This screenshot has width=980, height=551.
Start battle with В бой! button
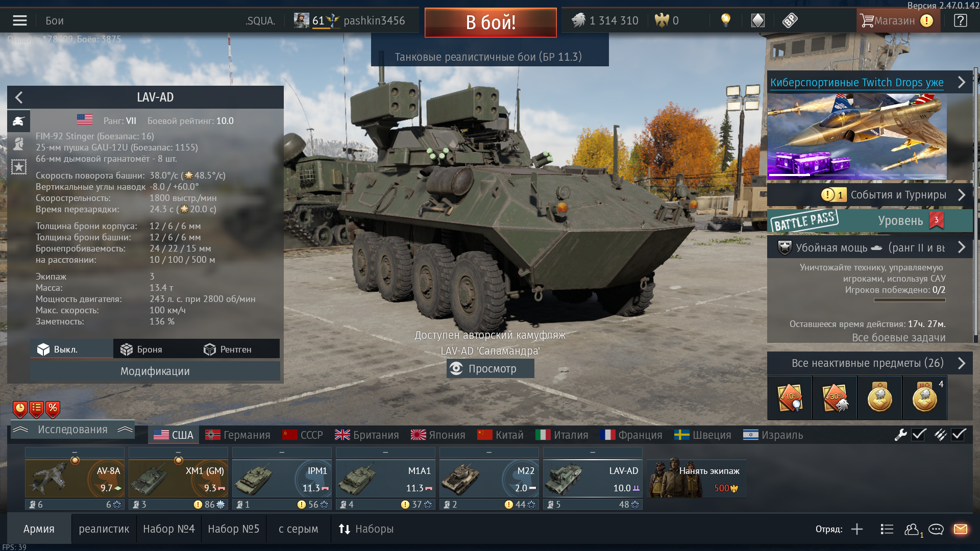click(491, 22)
